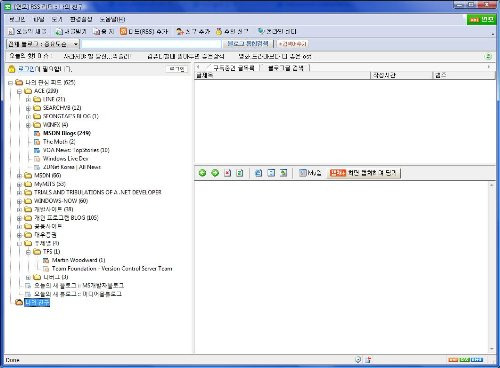Select the ZDNet Korea | All News feed
This screenshot has width=500, height=368.
pos(72,167)
